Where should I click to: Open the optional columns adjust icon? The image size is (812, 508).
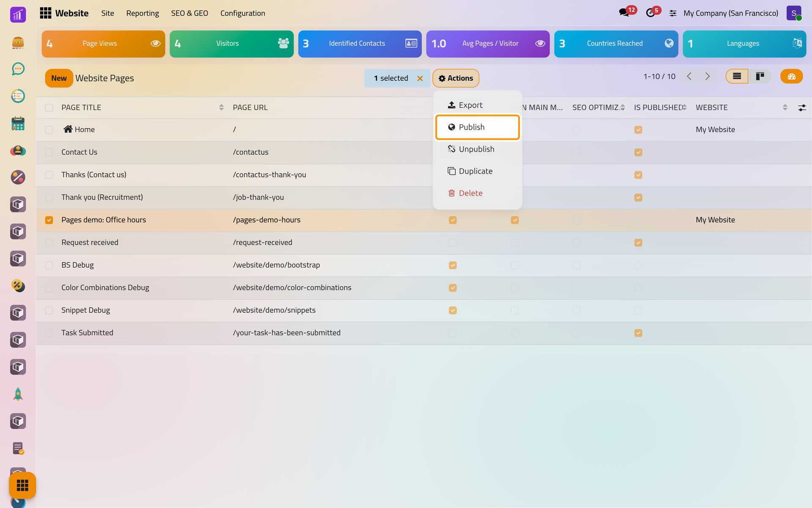(x=802, y=108)
